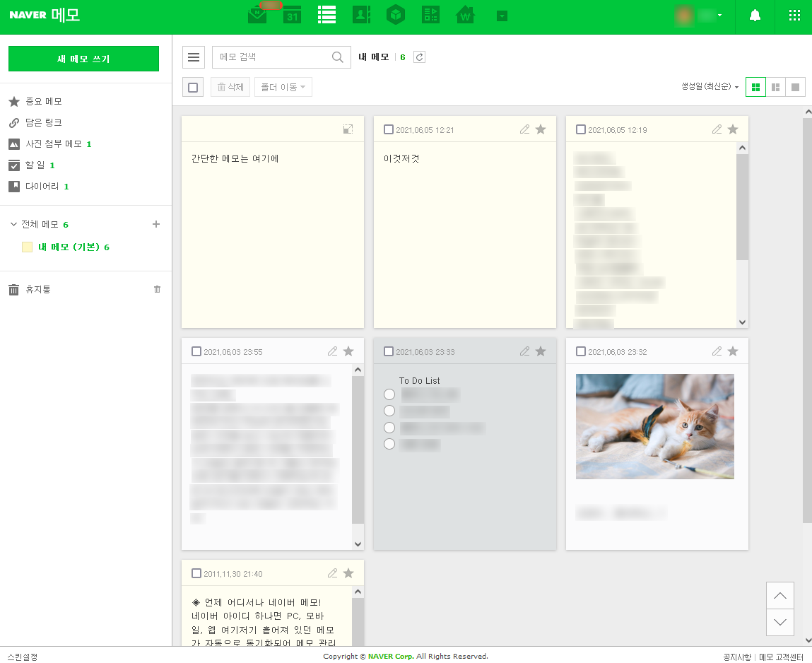Click the 삭제 delete button
Image resolution: width=812 pixels, height=663 pixels.
(x=230, y=87)
